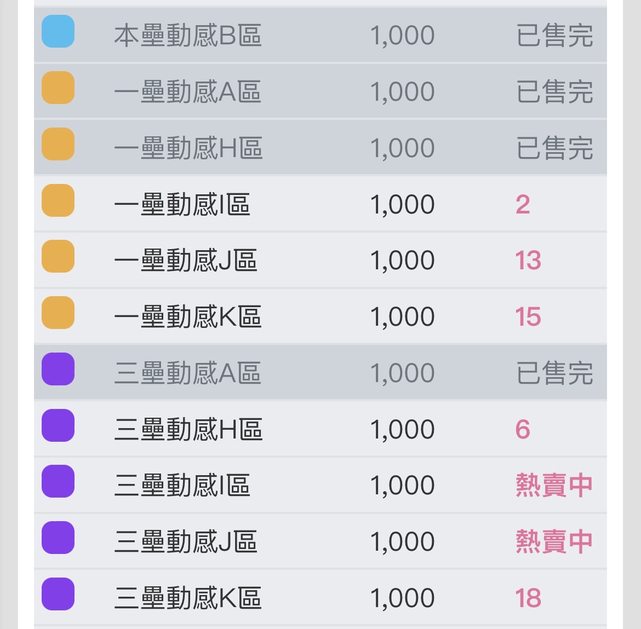Click the 已售完 label for 本壘動感B區
The image size is (641, 629).
554,36
